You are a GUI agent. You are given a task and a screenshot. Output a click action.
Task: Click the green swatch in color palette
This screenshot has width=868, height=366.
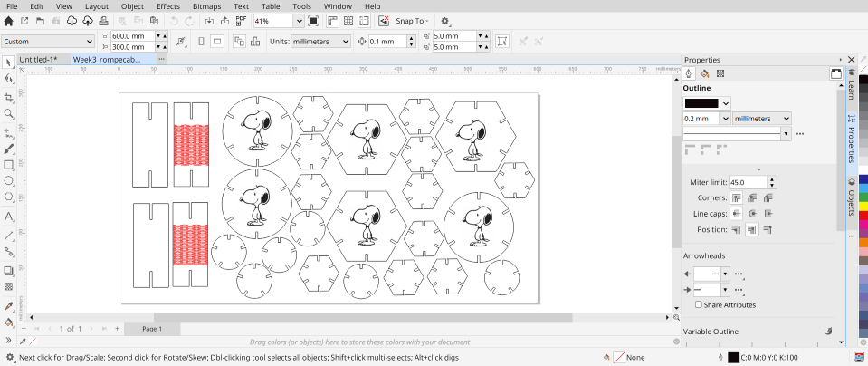tap(863, 197)
